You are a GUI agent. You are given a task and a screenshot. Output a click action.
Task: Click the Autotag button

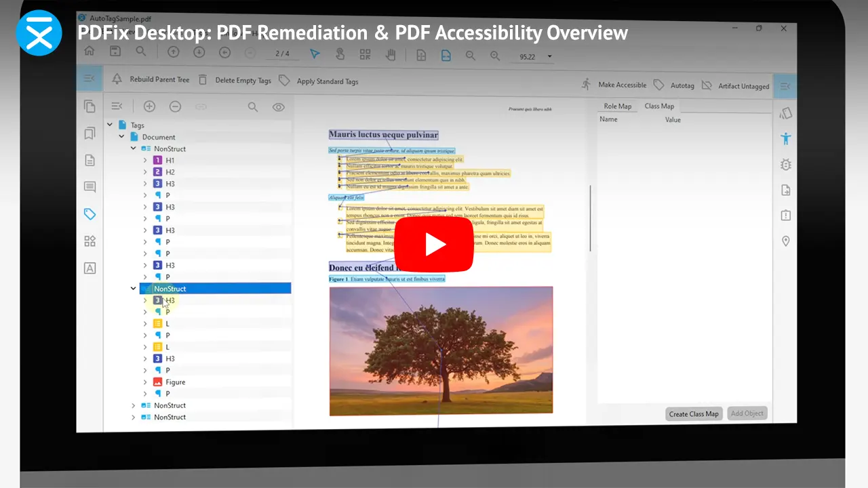[x=674, y=86]
